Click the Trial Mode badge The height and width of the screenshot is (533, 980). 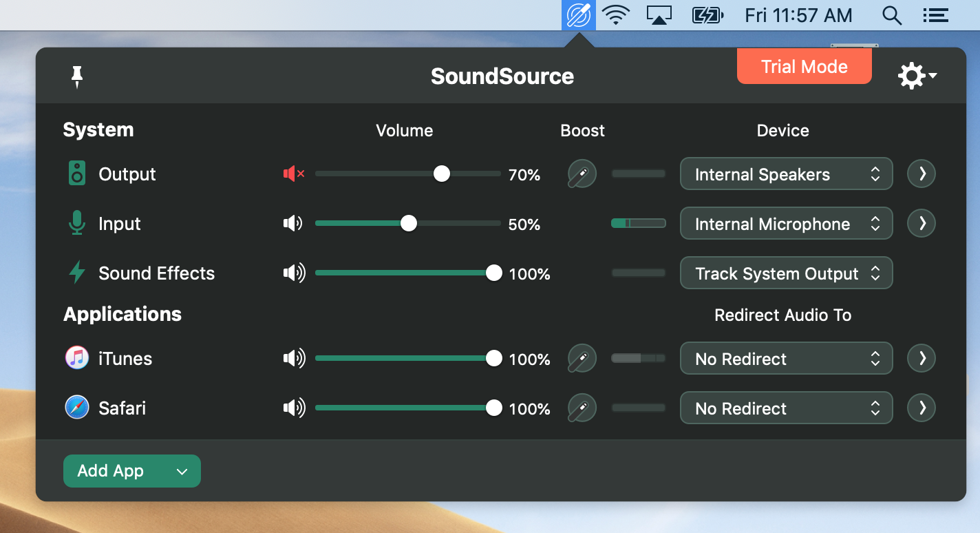coord(805,67)
